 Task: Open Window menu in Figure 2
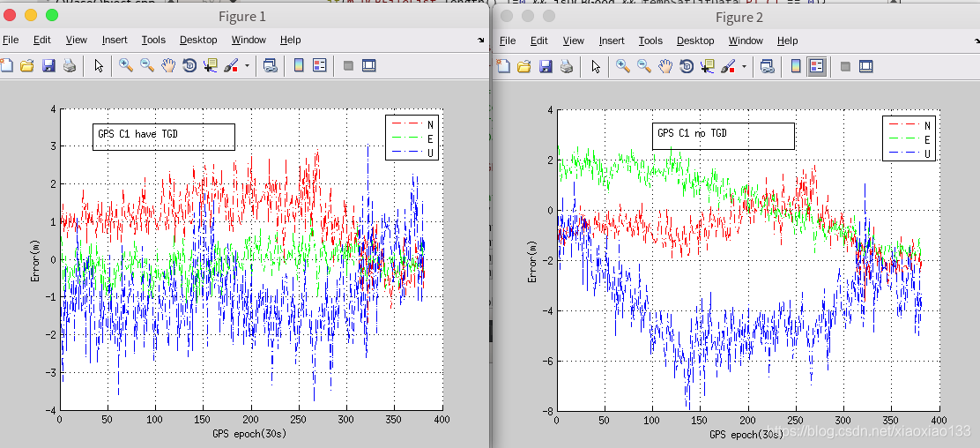[746, 40]
